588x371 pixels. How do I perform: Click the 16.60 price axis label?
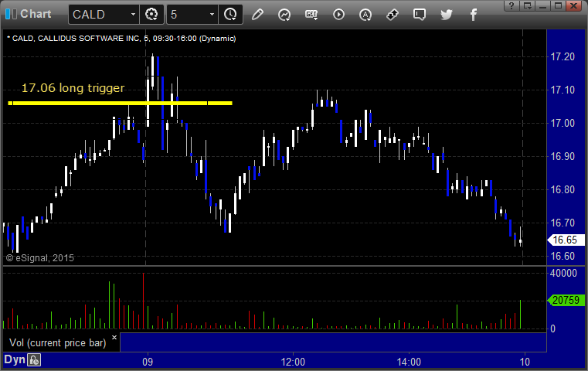[x=563, y=256]
